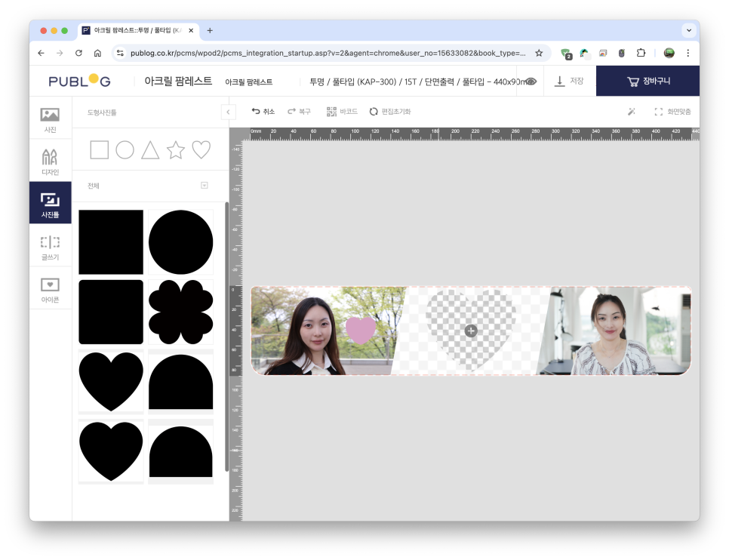
Task: Pick the second black heart frame thumbnail
Action: click(x=111, y=451)
